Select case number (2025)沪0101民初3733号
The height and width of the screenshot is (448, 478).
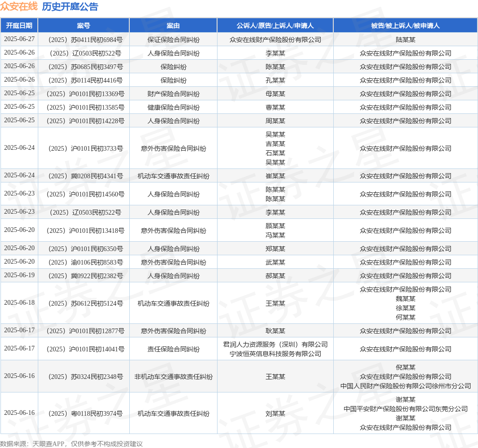click(84, 148)
